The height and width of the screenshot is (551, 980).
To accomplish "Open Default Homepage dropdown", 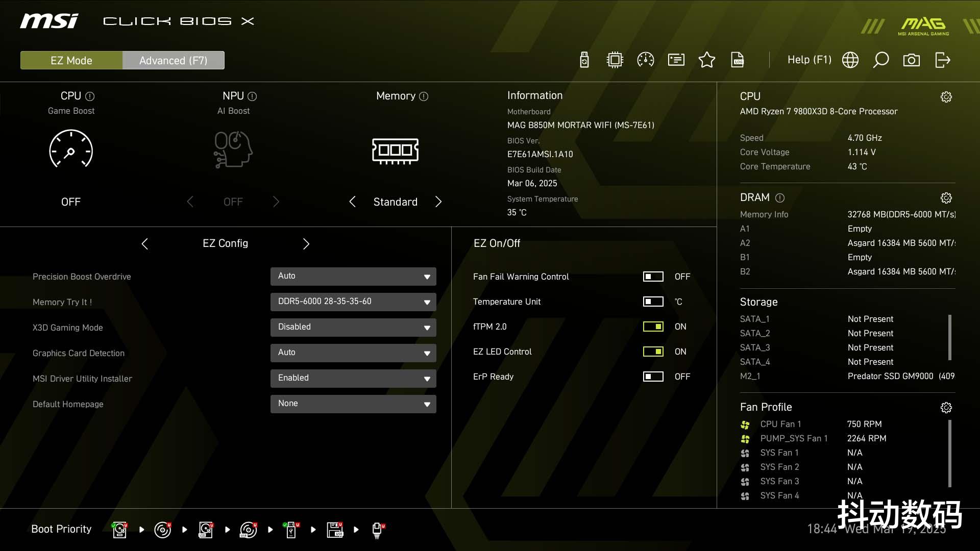I will click(353, 404).
